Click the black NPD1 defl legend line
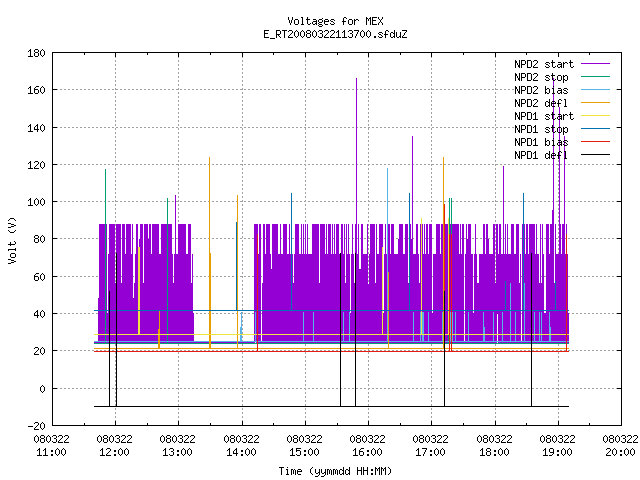 [595, 155]
